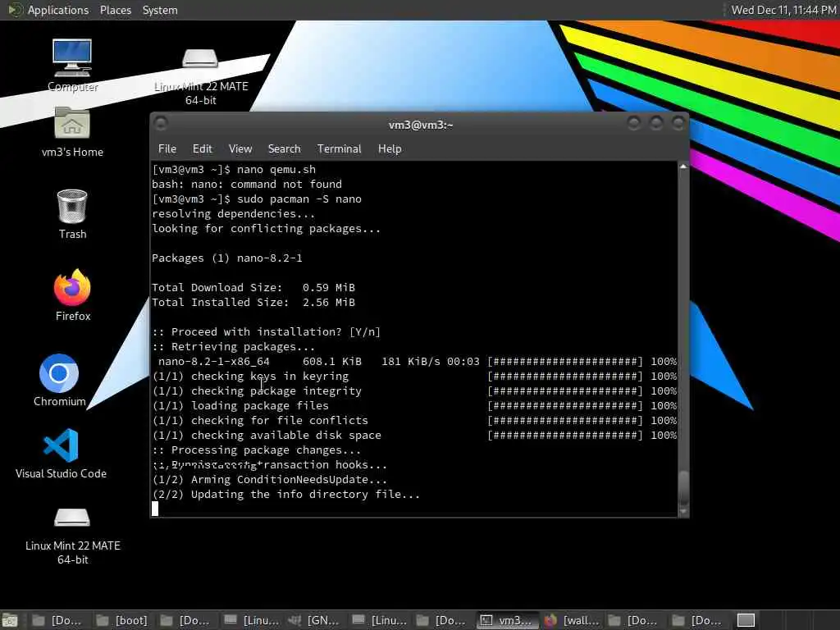Open the terminal File menu
840x630 pixels.
167,149
